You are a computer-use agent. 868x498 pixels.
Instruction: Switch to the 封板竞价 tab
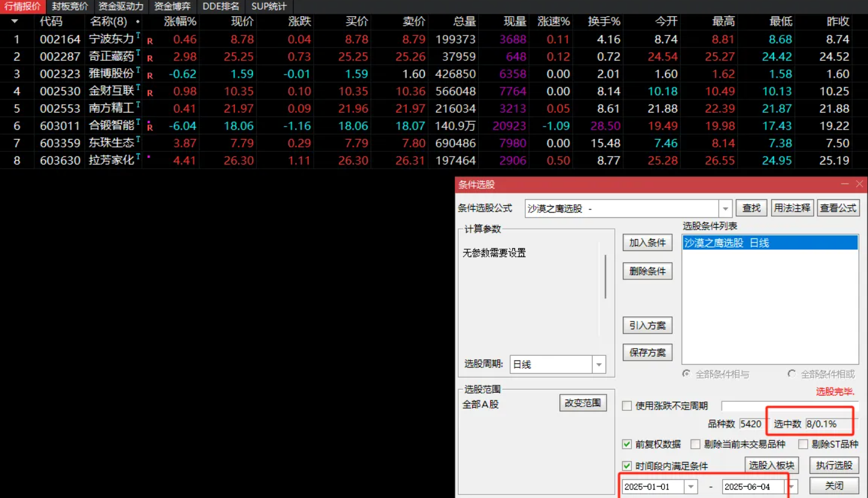[x=69, y=7]
